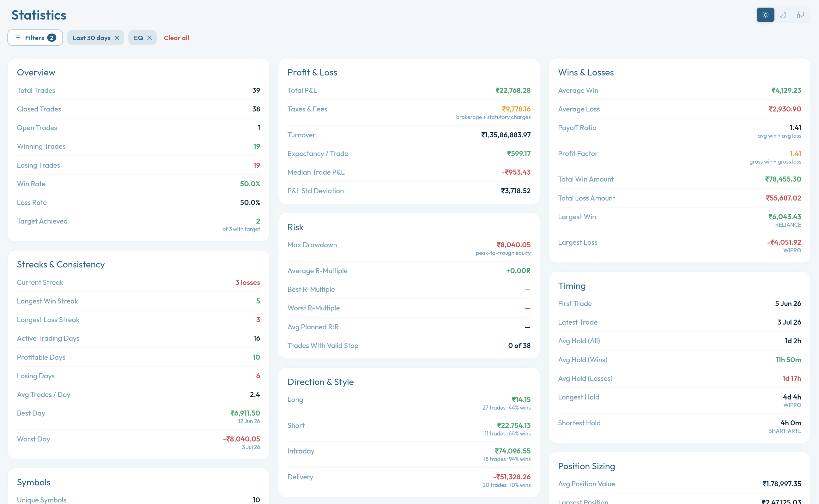This screenshot has height=504, width=819.
Task: Click Intraday value ₹74,096.55
Action: (x=513, y=451)
